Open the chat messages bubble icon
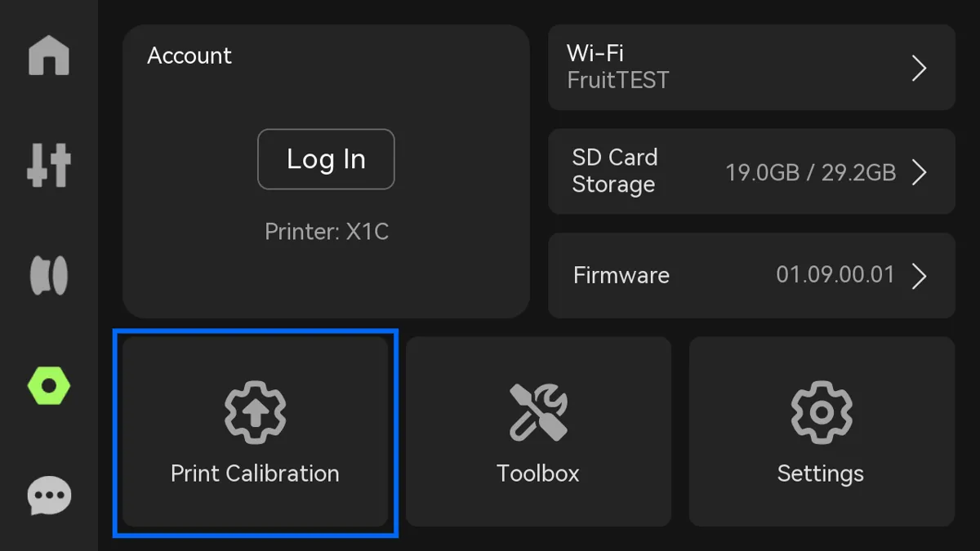The image size is (980, 551). pyautogui.click(x=49, y=495)
